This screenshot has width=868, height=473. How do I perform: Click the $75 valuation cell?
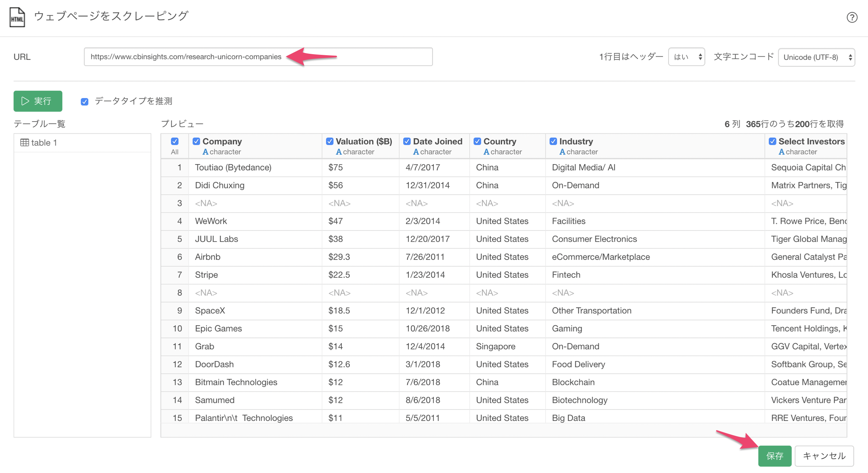(x=361, y=168)
